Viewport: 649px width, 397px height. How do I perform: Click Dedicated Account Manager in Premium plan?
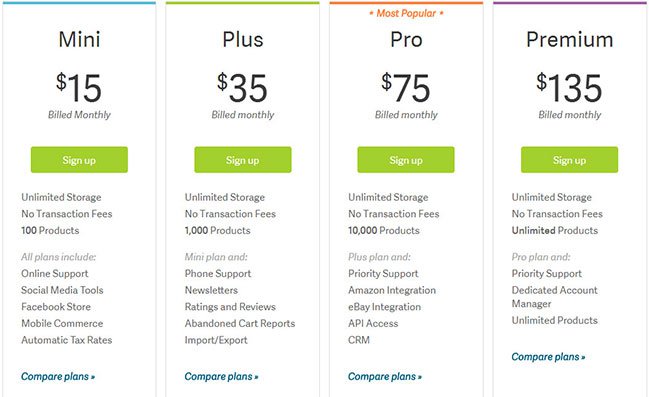tap(554, 297)
